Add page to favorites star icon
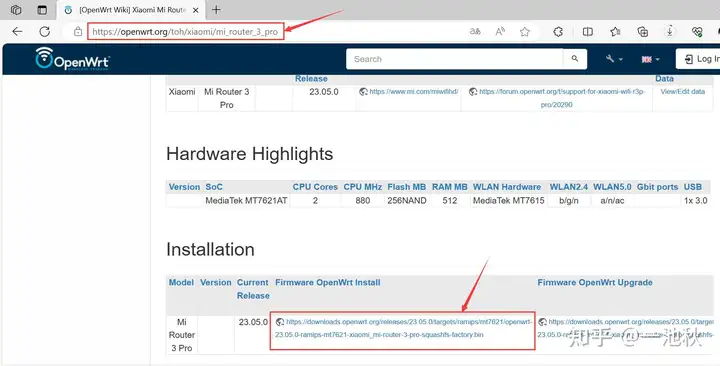The image size is (720, 366). 524,32
